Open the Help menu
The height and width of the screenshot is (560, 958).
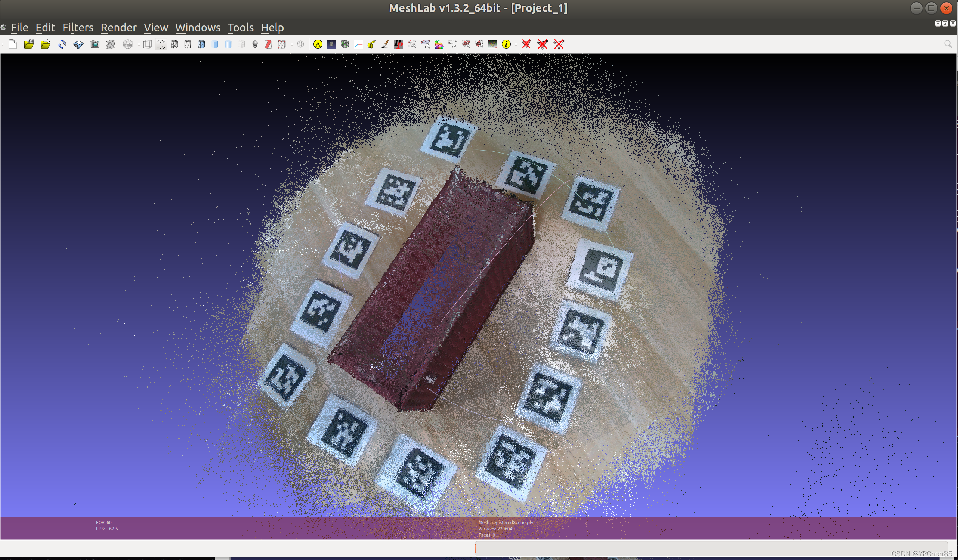coord(272,28)
